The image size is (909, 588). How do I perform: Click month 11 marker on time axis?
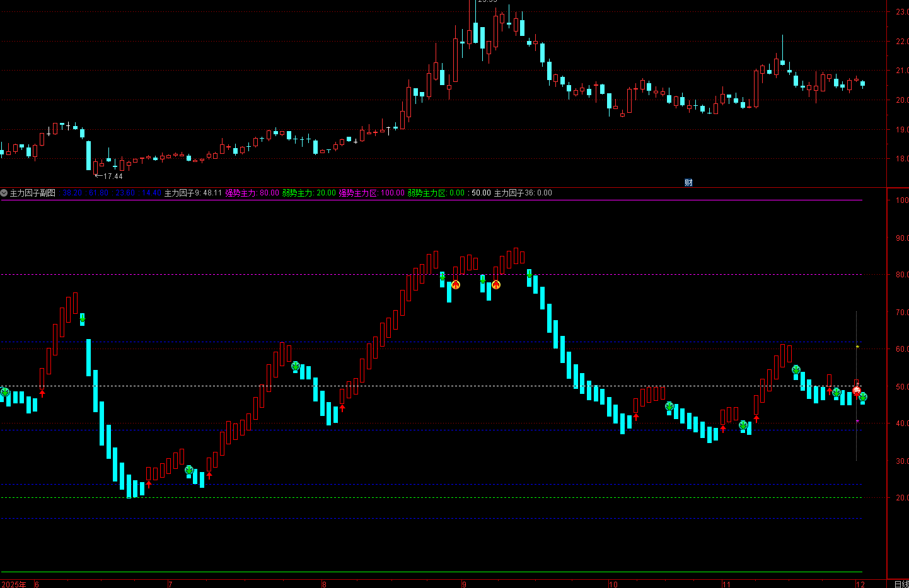[726, 584]
